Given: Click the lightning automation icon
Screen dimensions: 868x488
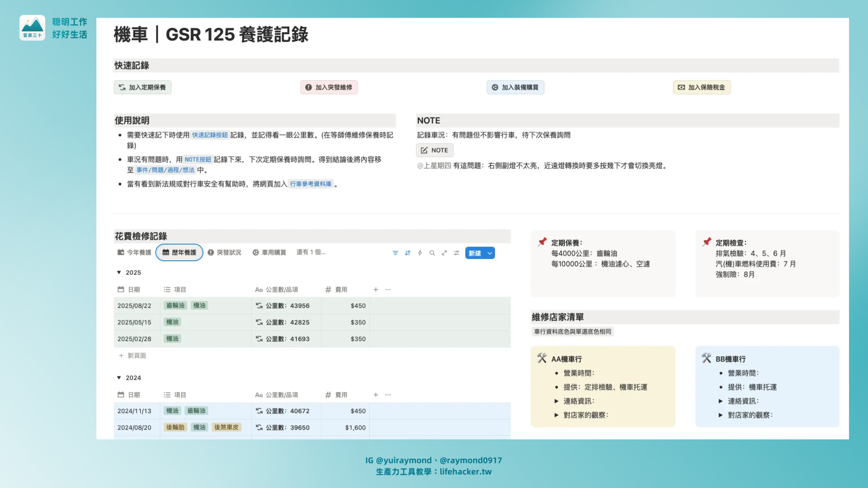Looking at the screenshot, I should [420, 253].
